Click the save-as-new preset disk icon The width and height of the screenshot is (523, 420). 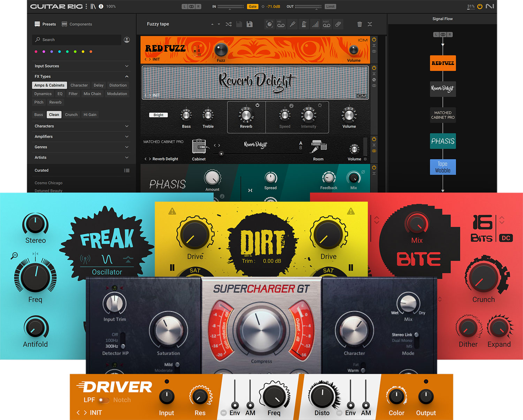pyautogui.click(x=250, y=24)
